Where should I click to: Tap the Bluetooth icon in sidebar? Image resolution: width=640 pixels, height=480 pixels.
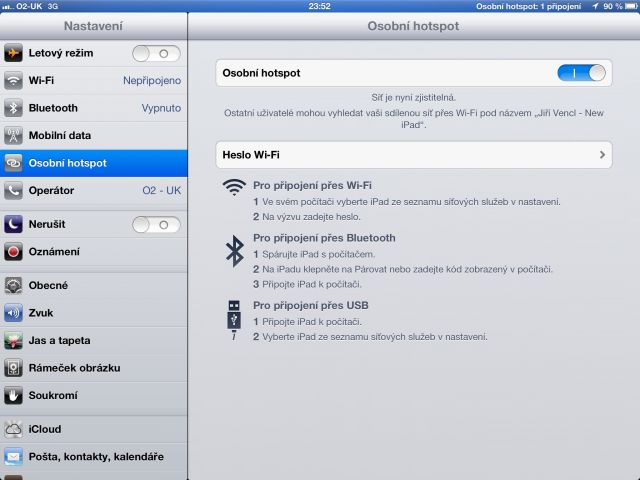(13, 108)
